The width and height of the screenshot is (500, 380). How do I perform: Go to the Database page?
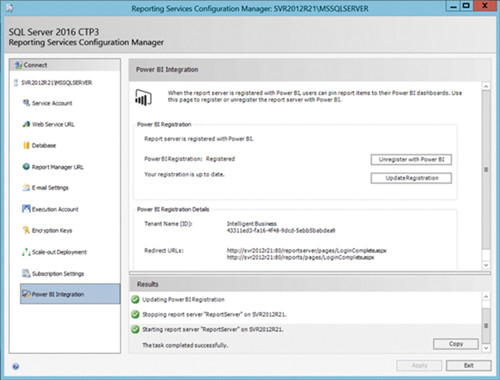point(44,146)
